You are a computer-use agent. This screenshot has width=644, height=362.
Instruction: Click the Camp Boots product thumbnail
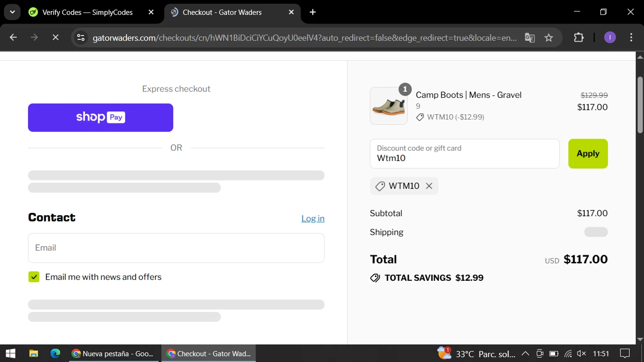389,106
